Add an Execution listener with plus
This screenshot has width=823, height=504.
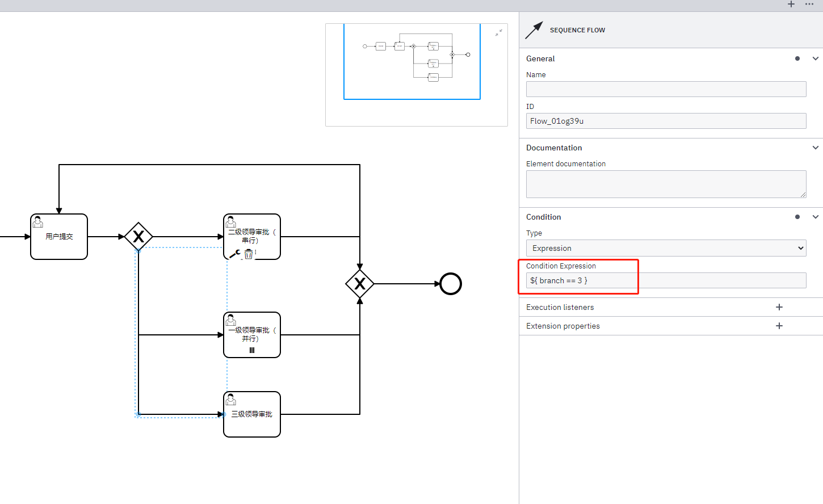pos(779,307)
